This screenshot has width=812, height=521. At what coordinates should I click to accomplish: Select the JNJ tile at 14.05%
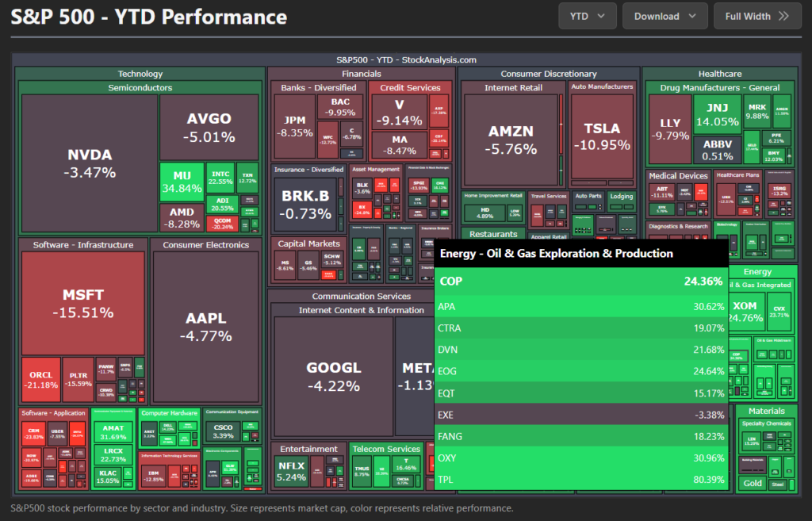click(x=717, y=115)
